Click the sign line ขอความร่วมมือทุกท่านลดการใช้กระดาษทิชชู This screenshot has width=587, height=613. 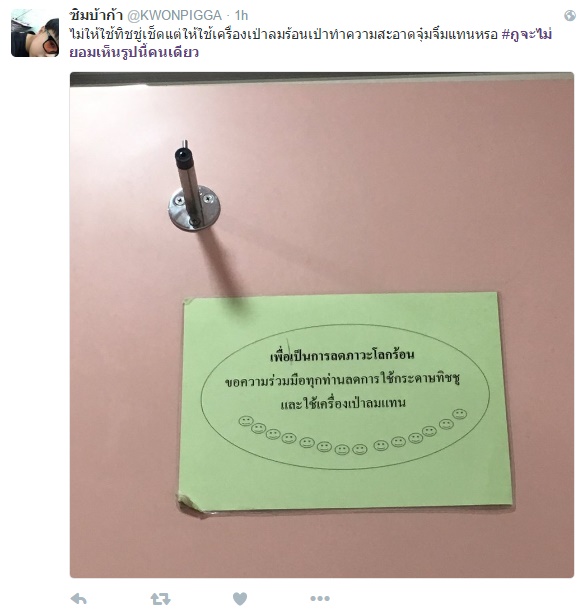(342, 380)
